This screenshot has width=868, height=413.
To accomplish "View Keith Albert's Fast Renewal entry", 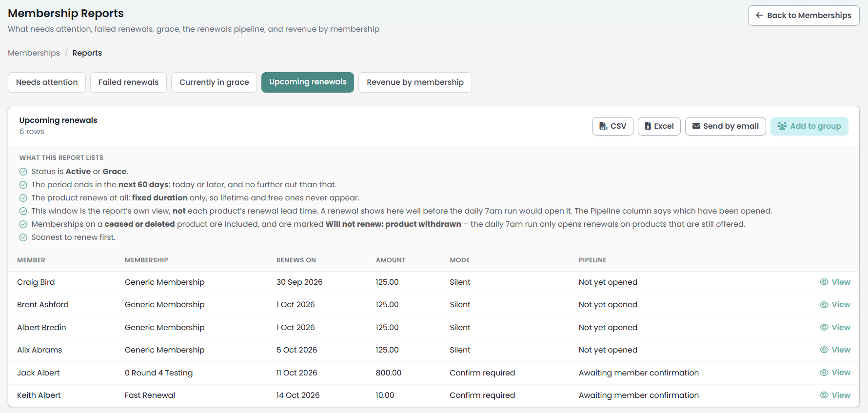I will pyautogui.click(x=835, y=395).
